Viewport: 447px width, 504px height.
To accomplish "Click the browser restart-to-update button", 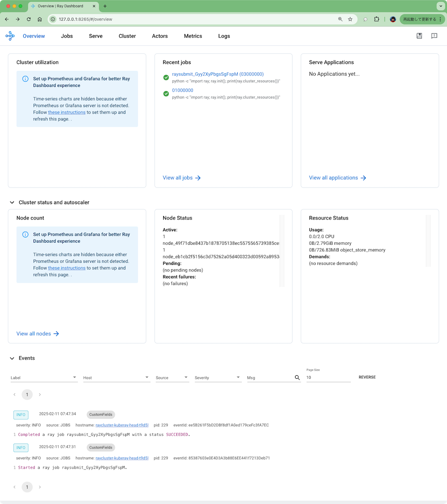I will (x=422, y=19).
